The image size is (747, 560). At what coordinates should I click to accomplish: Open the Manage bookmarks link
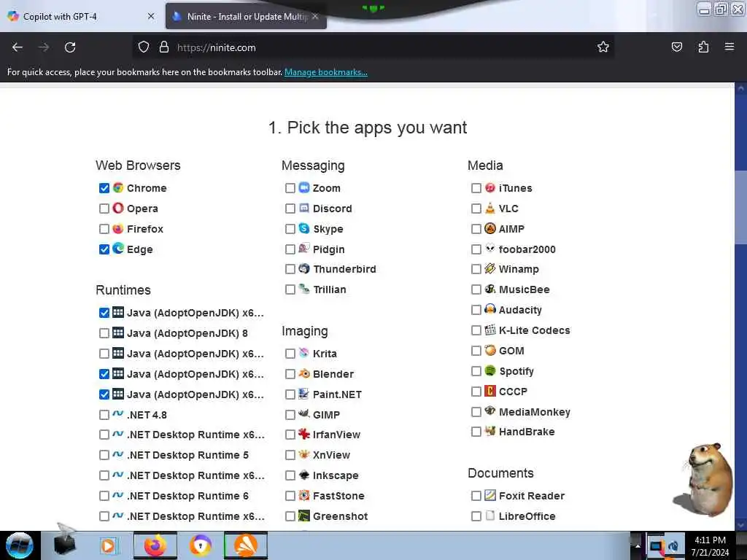click(x=326, y=72)
